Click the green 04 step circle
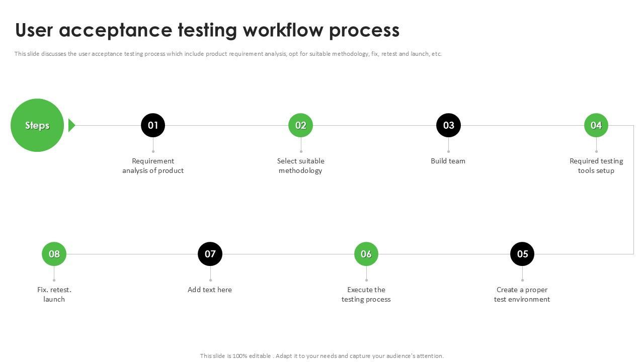 596,125
